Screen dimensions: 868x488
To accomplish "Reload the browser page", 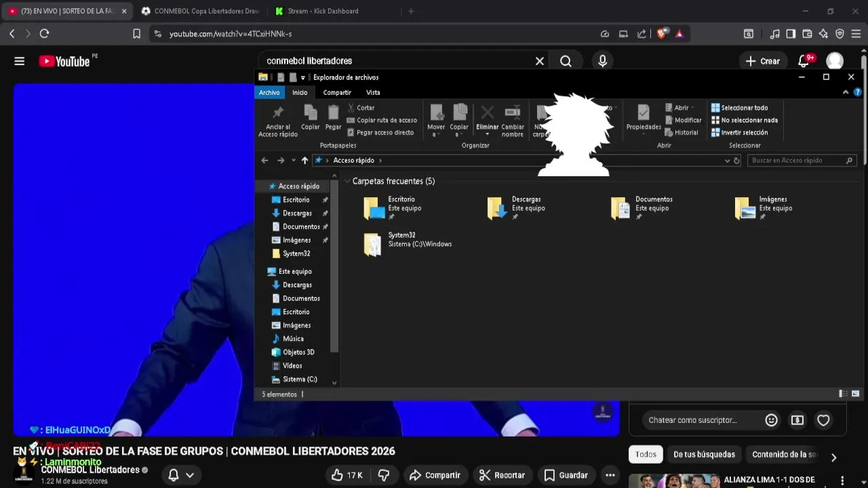I will (44, 33).
